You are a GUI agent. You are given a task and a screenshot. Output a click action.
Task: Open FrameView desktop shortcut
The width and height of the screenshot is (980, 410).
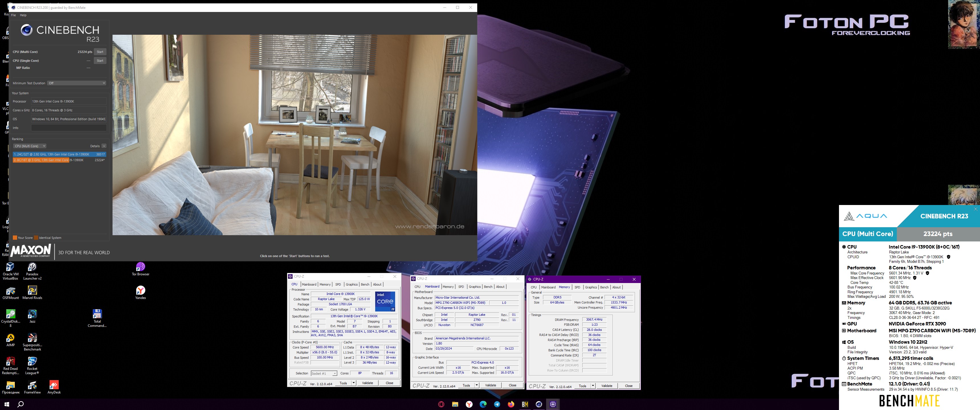coord(32,387)
